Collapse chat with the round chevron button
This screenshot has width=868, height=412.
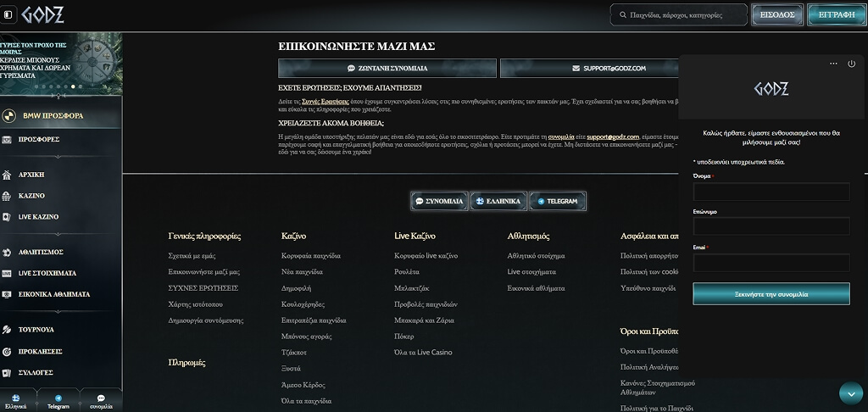[x=851, y=393]
